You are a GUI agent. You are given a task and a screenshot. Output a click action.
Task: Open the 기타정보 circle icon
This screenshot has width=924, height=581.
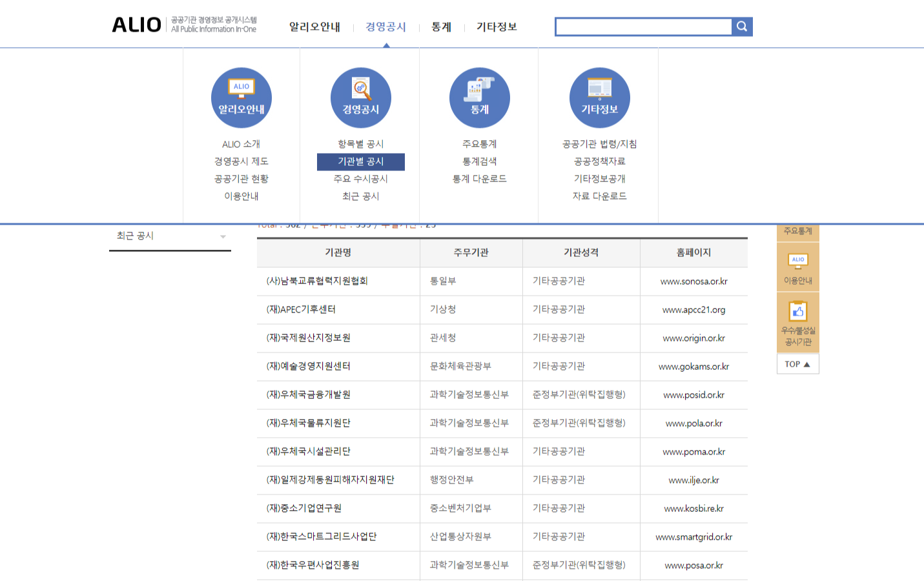(x=600, y=98)
